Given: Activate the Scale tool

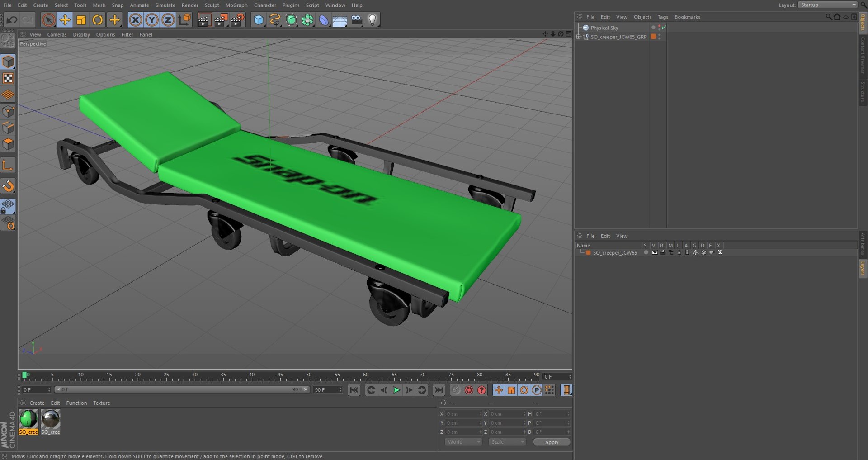Looking at the screenshot, I should click(x=81, y=20).
